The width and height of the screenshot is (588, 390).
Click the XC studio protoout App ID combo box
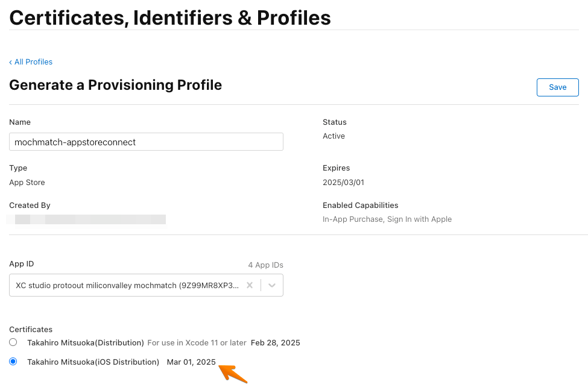[x=146, y=285]
